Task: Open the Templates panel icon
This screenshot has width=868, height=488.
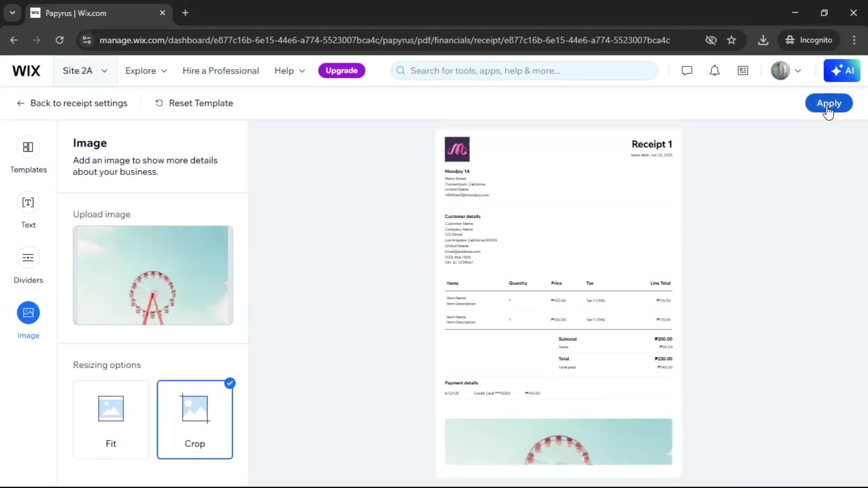Action: click(28, 147)
